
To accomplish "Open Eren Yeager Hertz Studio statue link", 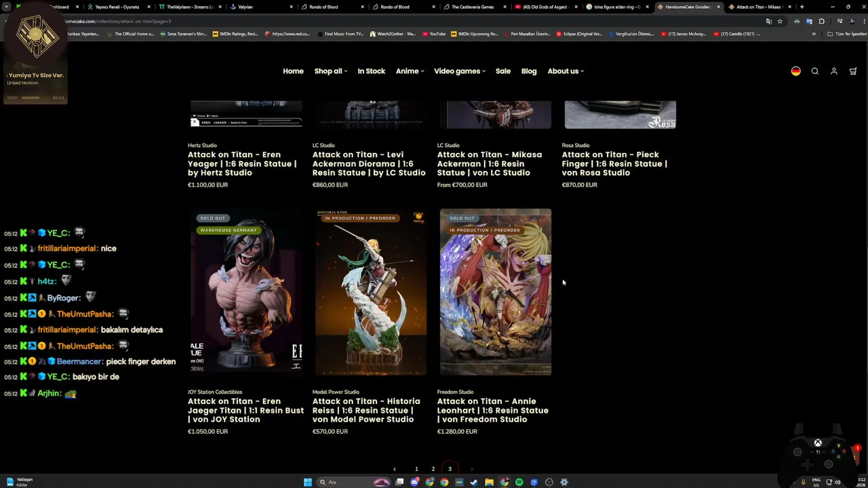I will pyautogui.click(x=242, y=163).
